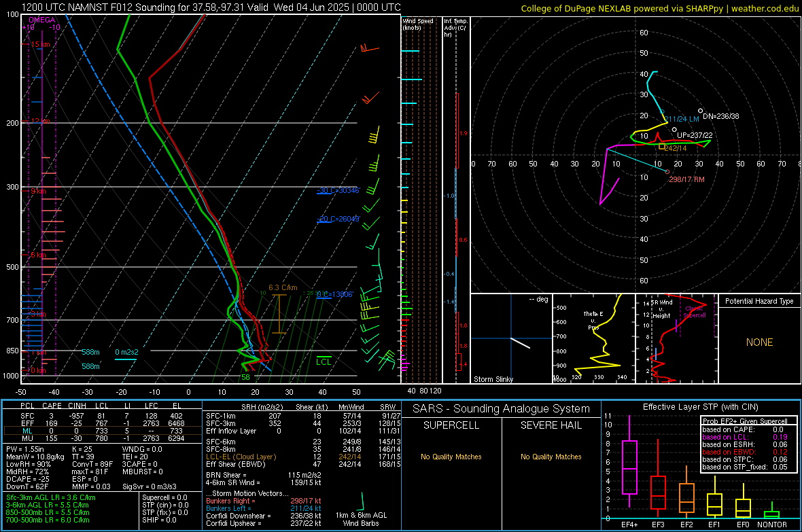Screen dimensions: 802x532
Task: Click the 6.3 C/km lapse rate annotation
Action: pos(283,287)
